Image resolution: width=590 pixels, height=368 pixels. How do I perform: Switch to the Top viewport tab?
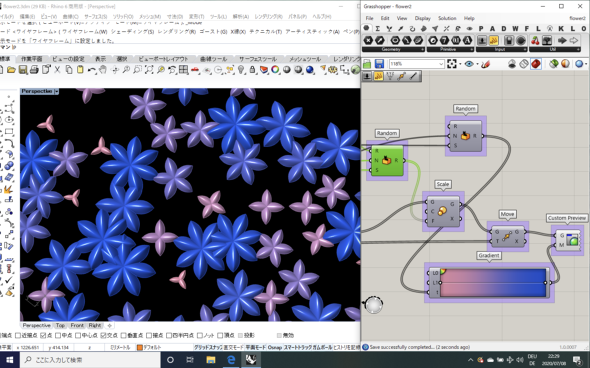click(x=60, y=325)
